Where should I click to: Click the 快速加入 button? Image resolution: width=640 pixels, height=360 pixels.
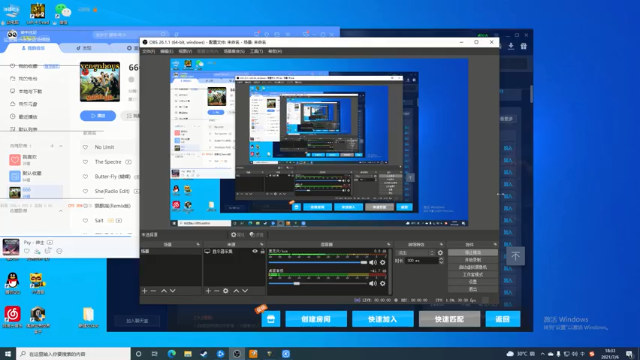[x=382, y=319]
